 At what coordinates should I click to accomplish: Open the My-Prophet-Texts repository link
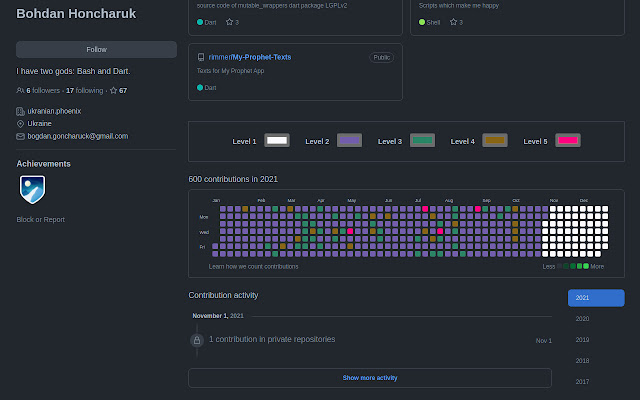tap(263, 57)
